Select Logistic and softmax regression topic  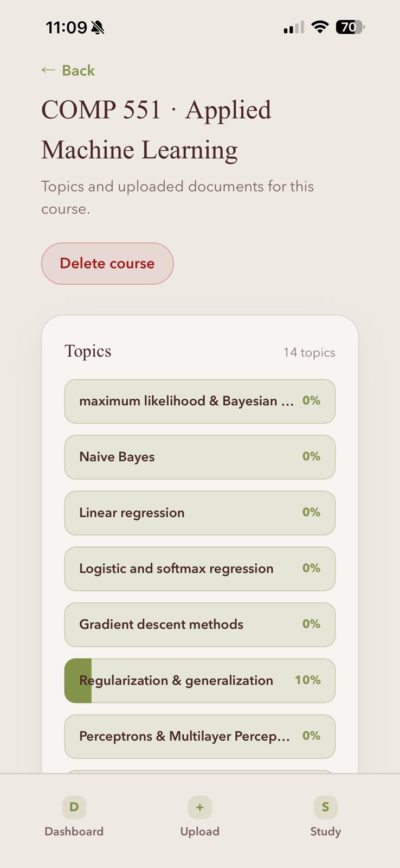pos(200,569)
